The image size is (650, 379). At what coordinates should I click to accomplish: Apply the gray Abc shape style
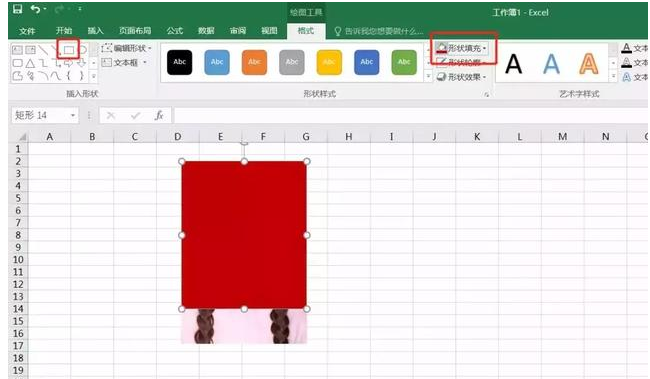(x=292, y=62)
